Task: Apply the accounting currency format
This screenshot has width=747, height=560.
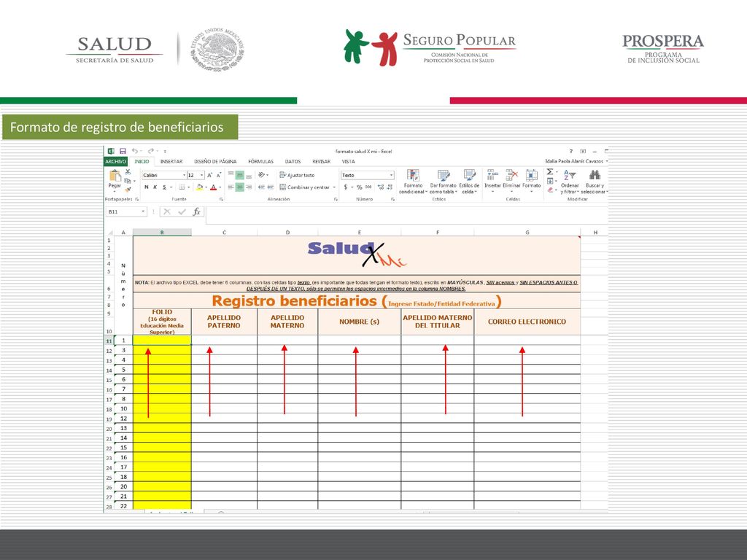Action: 346,187
